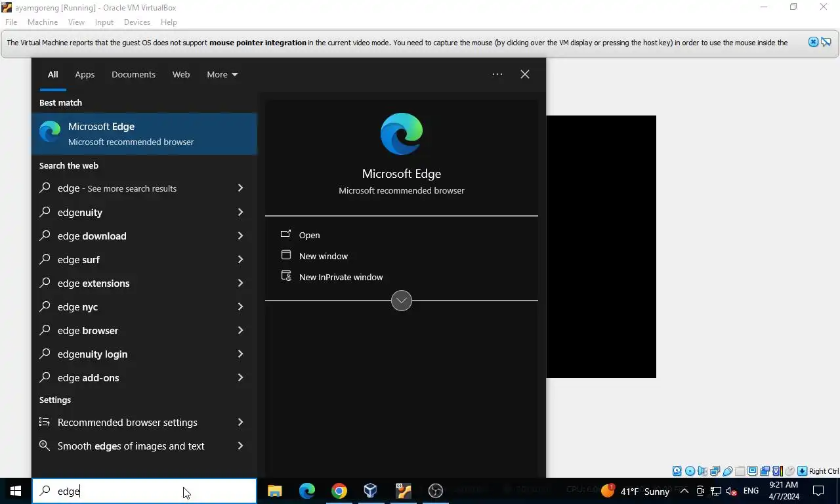Click the search magnifier icon next to 'edge nyc'
Image resolution: width=840 pixels, height=504 pixels.
tap(45, 306)
